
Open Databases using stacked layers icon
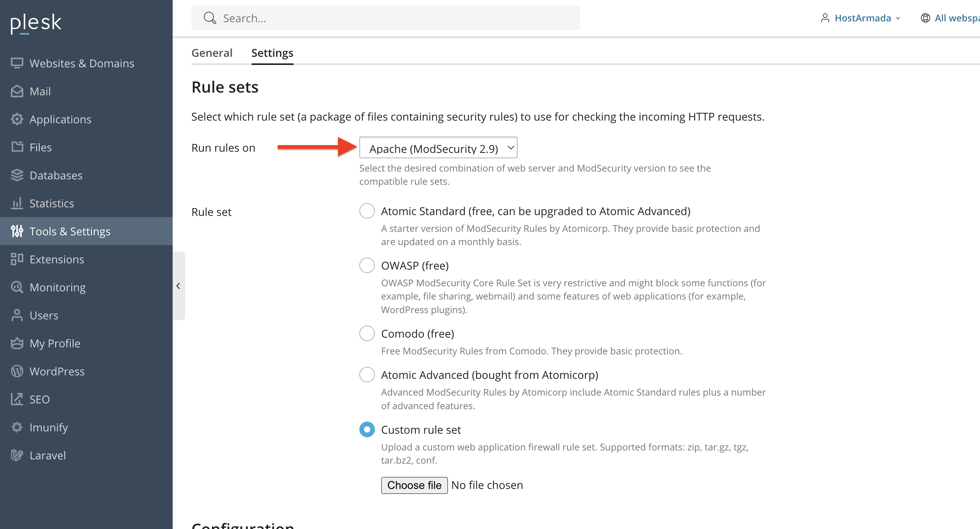(17, 175)
